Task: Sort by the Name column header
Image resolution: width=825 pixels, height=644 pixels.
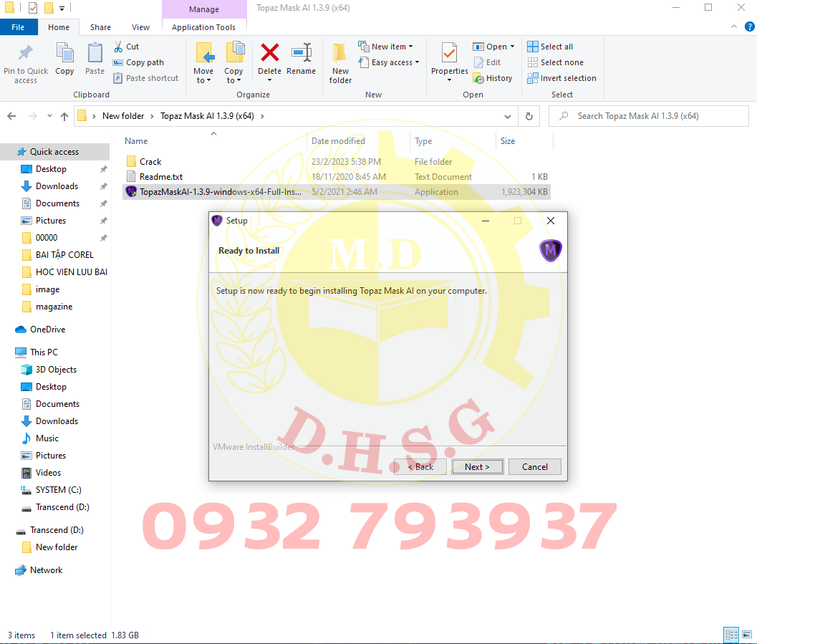Action: [136, 141]
